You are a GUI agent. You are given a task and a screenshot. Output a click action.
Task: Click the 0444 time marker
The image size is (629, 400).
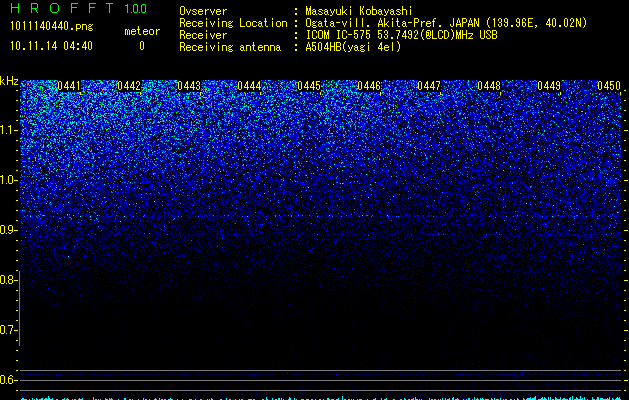249,86
